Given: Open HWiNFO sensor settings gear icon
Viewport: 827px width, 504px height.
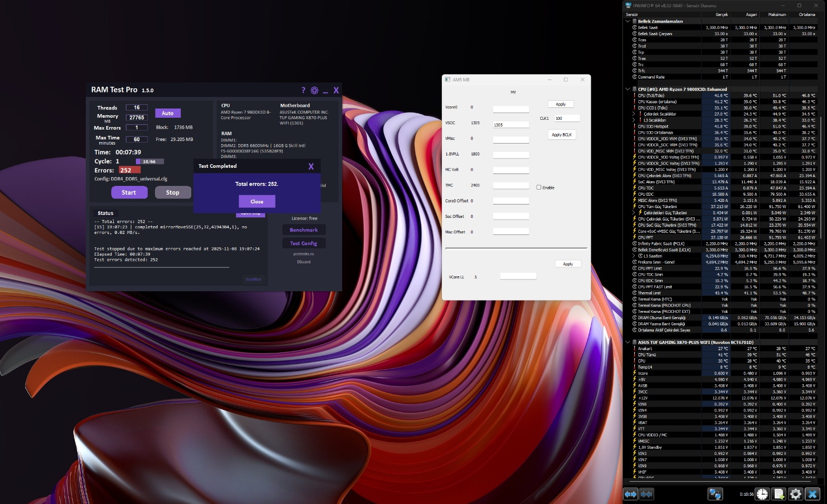Looking at the screenshot, I should pyautogui.click(x=795, y=494).
